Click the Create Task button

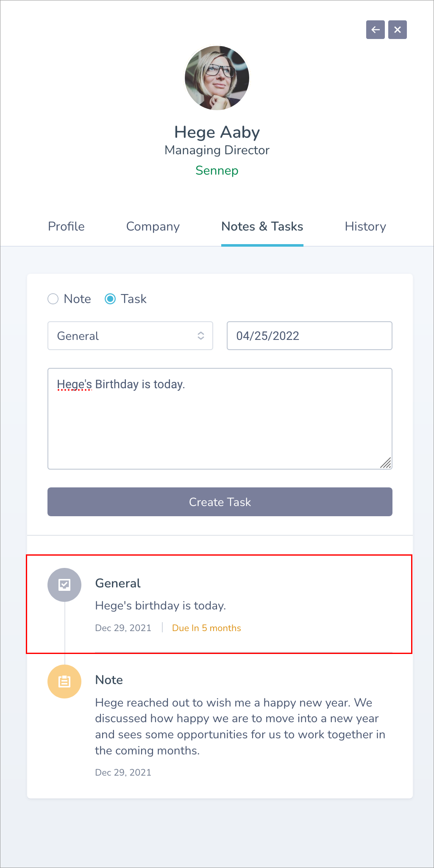(x=220, y=502)
